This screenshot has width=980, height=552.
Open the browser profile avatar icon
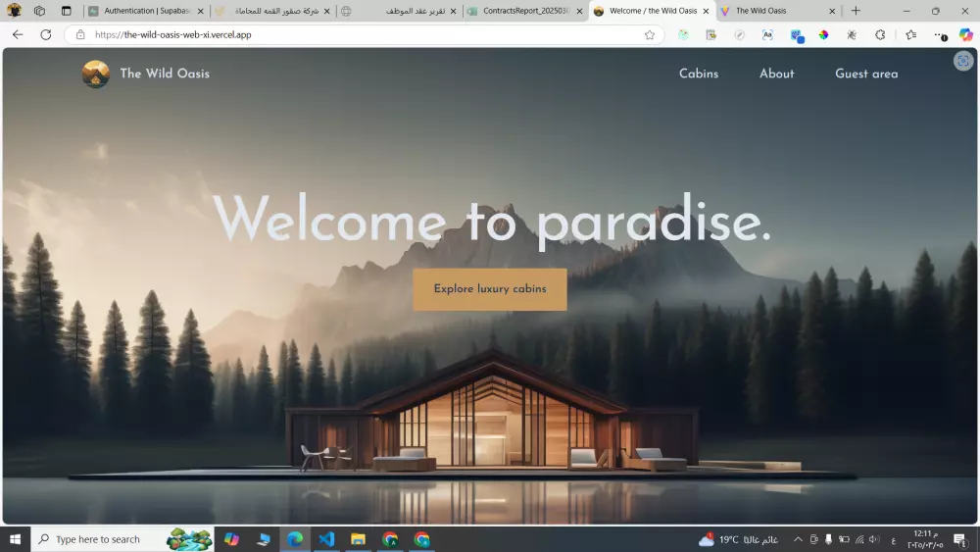pyautogui.click(x=14, y=11)
